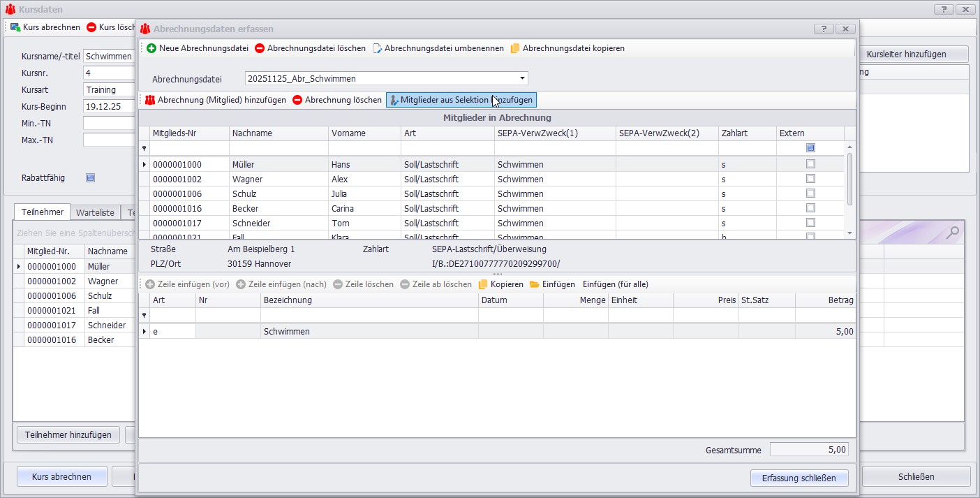This screenshot has width=980, height=498.
Task: Click the search magnifier icon in participant grid
Action: click(x=952, y=232)
